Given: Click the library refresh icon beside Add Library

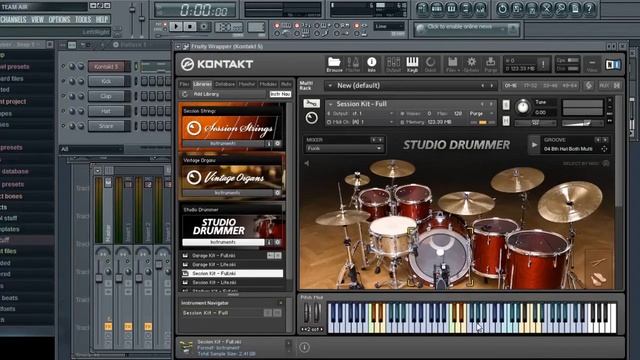Looking at the screenshot, I should click(x=184, y=94).
